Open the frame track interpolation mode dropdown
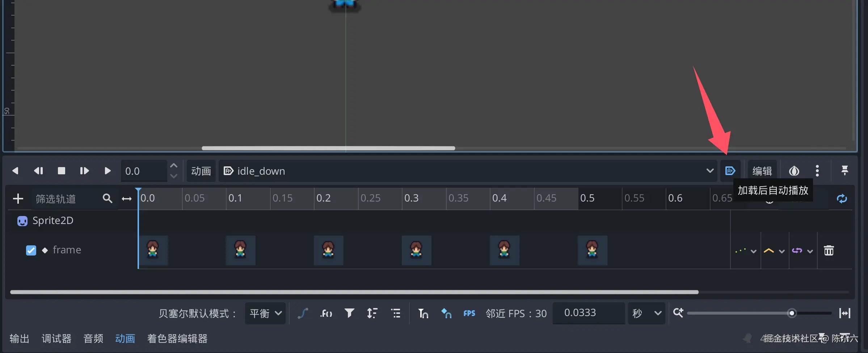The image size is (868, 353). point(774,251)
